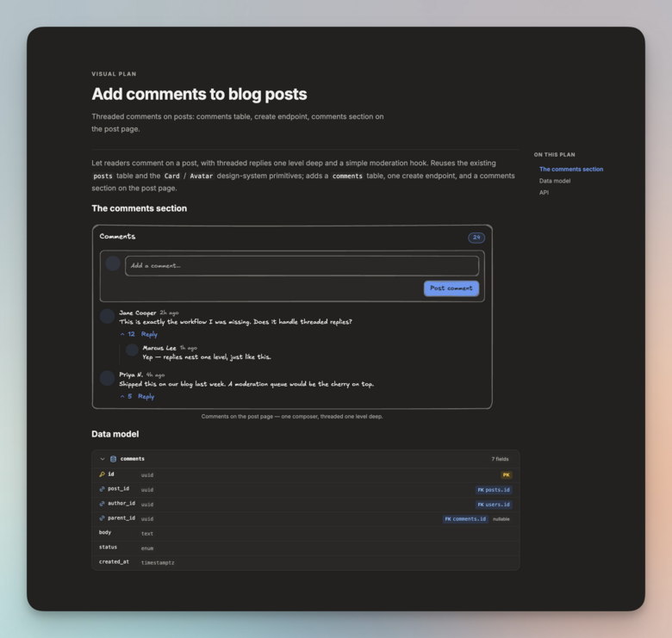Click the FK users.id badge
Image resolution: width=672 pixels, height=638 pixels.
click(494, 505)
